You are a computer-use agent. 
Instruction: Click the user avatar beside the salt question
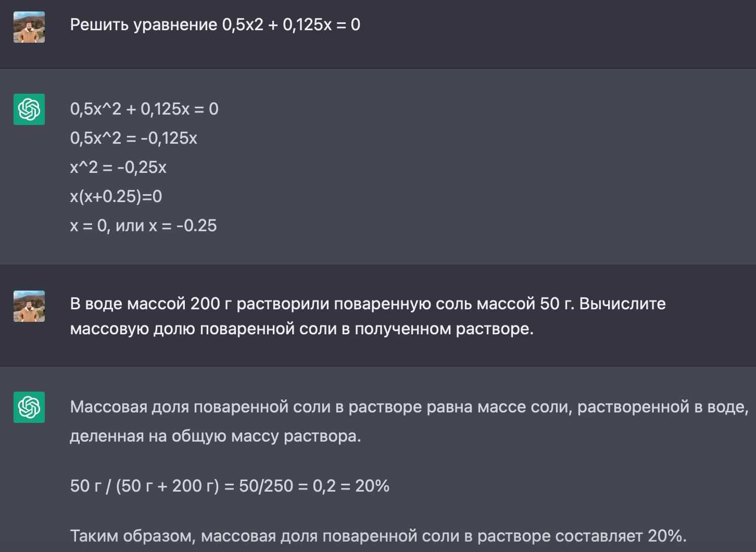[29, 306]
